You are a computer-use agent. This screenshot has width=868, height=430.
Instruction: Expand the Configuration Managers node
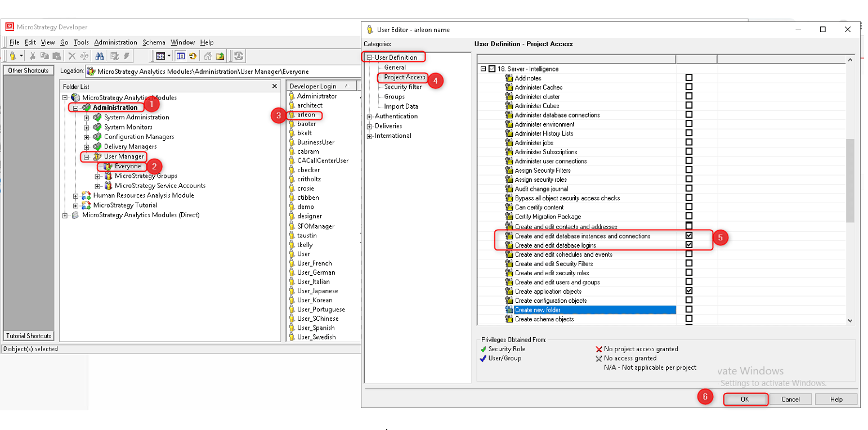[x=87, y=137]
